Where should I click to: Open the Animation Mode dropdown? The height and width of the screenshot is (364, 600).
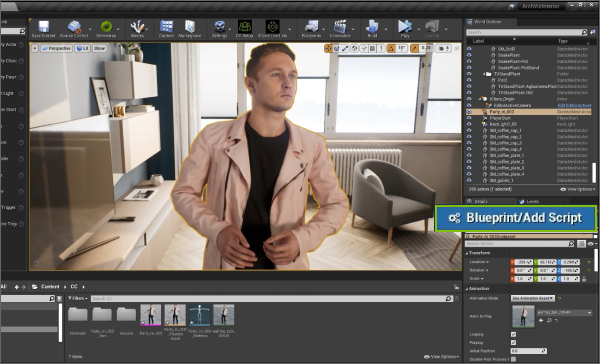tap(533, 298)
